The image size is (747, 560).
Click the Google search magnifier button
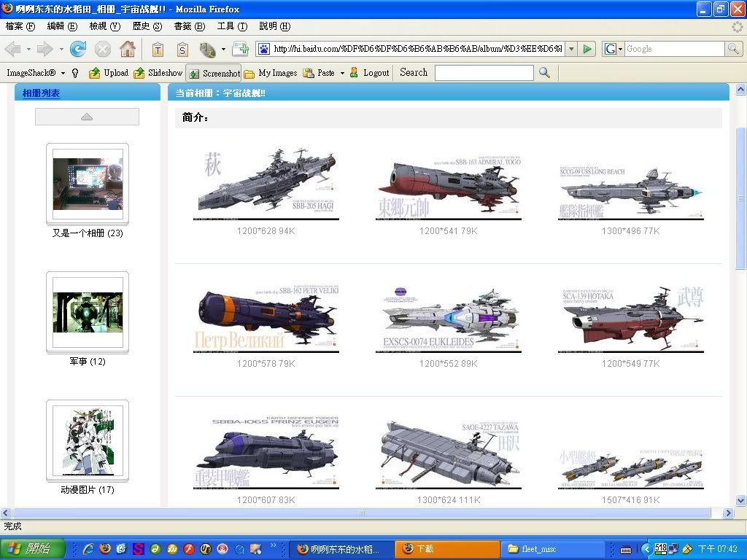tap(732, 49)
